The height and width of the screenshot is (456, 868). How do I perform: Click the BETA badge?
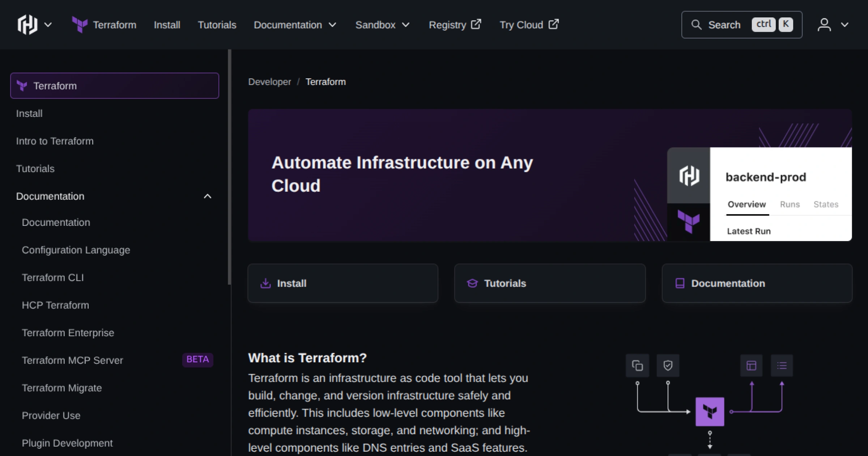point(197,359)
